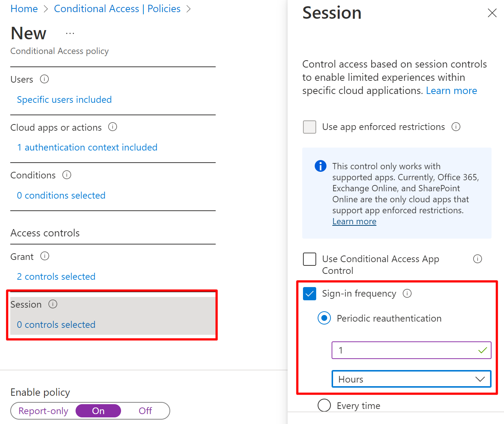Click the Grant info icon
Viewport: 504px width, 424px height.
(x=45, y=256)
